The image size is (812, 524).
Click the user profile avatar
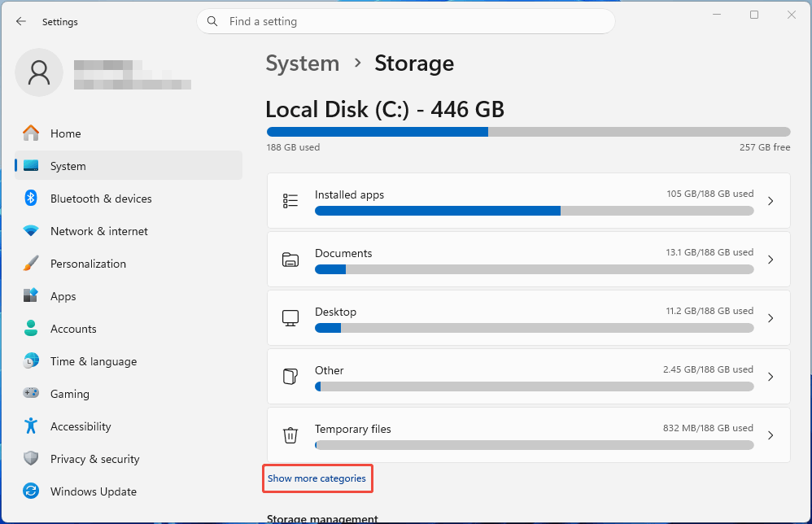[39, 72]
